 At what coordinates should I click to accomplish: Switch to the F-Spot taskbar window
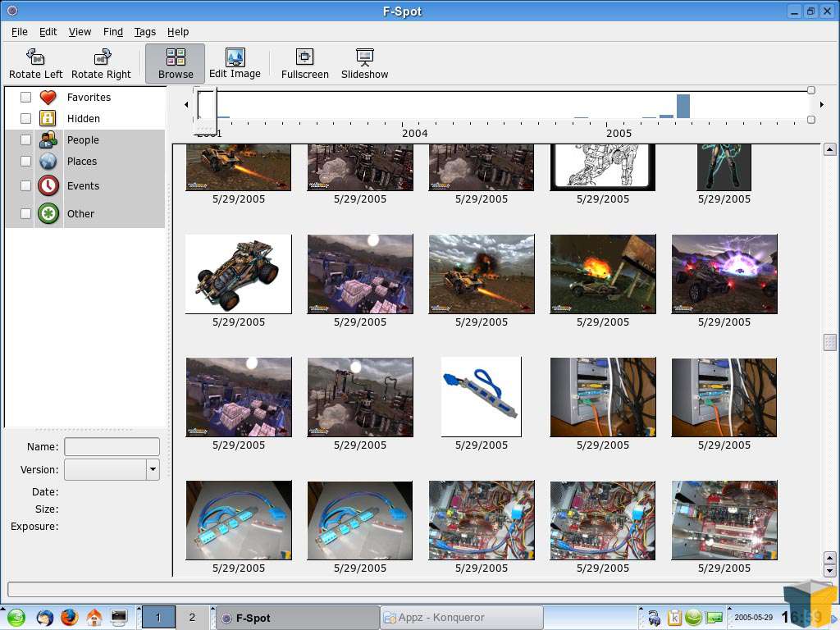(x=297, y=618)
